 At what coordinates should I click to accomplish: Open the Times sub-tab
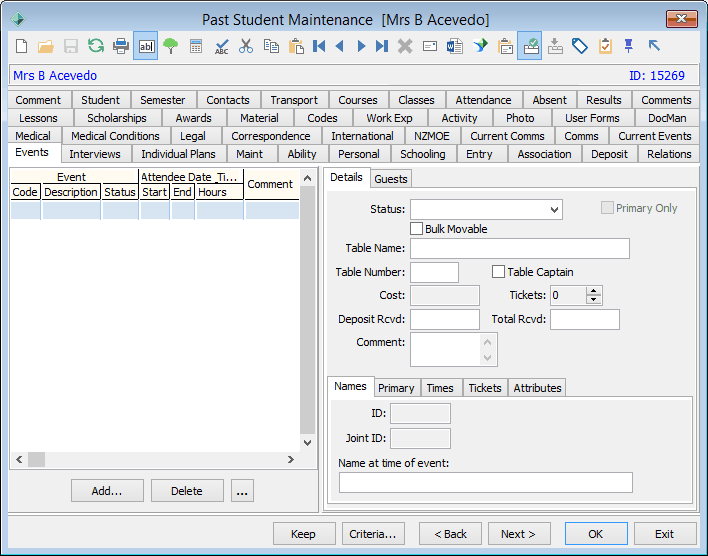click(x=440, y=388)
